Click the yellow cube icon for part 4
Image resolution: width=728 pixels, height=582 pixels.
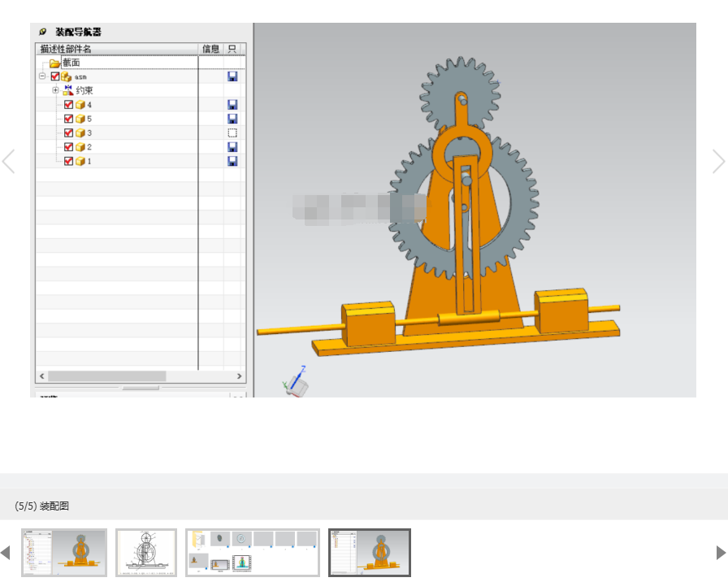(x=80, y=105)
